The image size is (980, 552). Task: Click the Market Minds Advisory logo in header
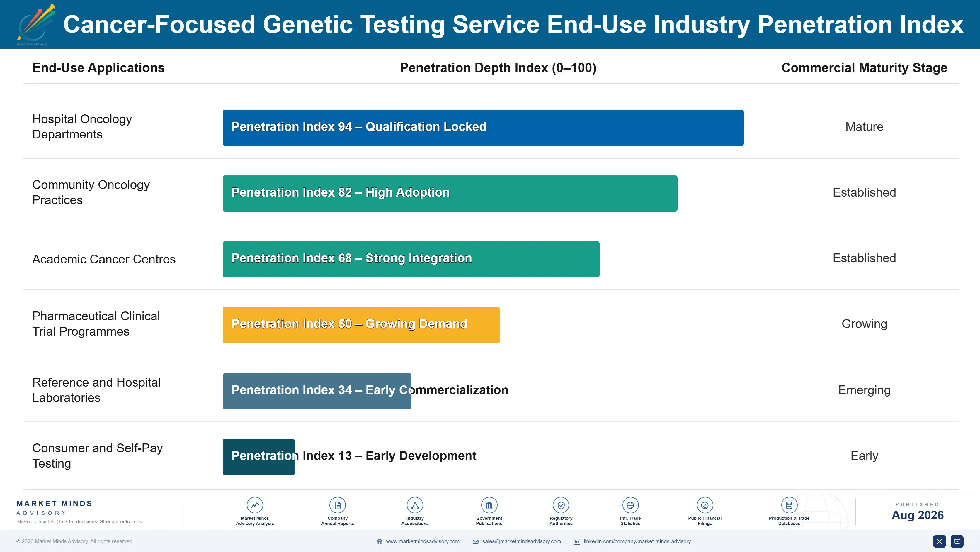pyautogui.click(x=36, y=24)
